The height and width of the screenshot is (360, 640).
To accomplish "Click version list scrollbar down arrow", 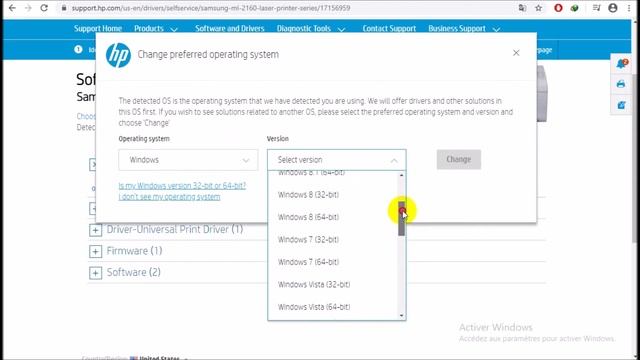I will [x=402, y=316].
